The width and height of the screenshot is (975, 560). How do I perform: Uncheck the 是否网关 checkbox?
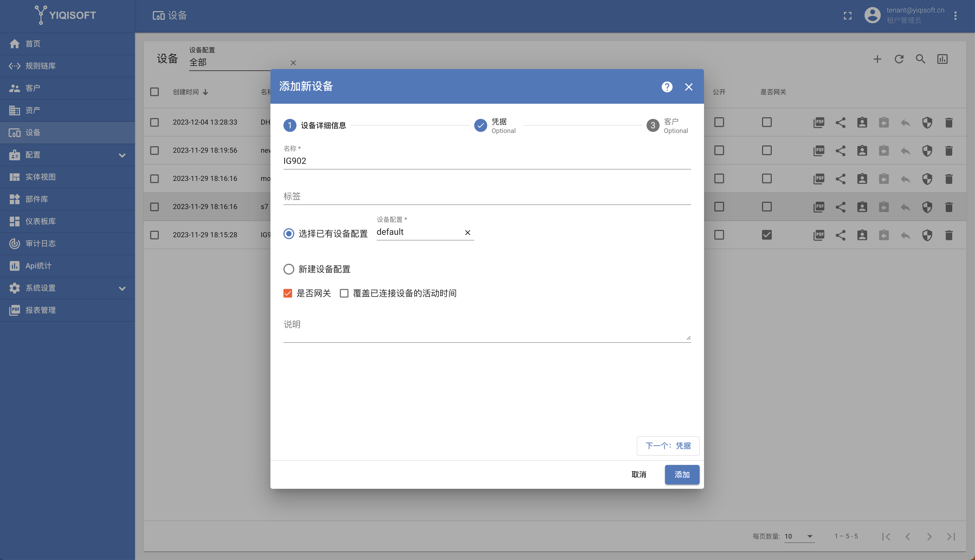click(x=288, y=294)
